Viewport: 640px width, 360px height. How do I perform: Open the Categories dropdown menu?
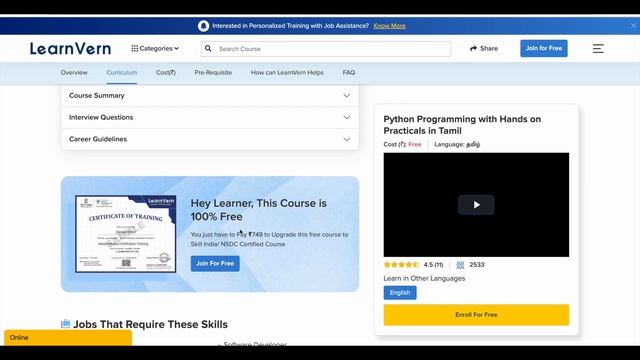tap(155, 48)
